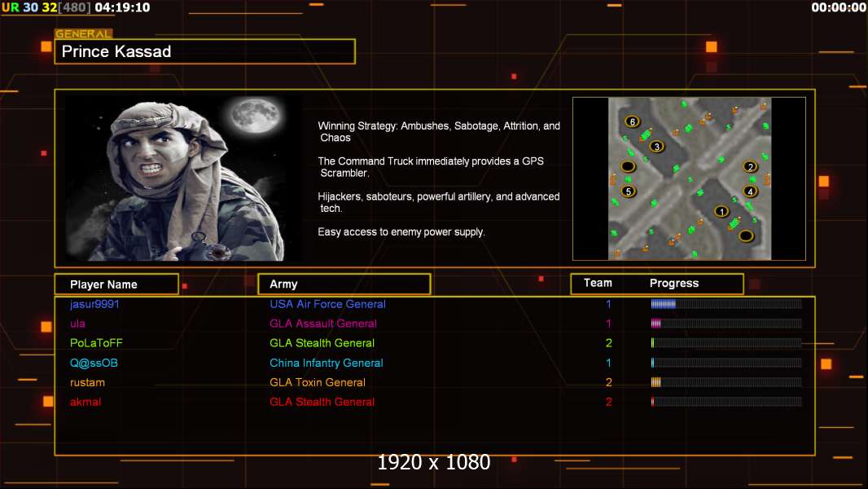Select player name akmal
The width and height of the screenshot is (868, 489).
[85, 402]
